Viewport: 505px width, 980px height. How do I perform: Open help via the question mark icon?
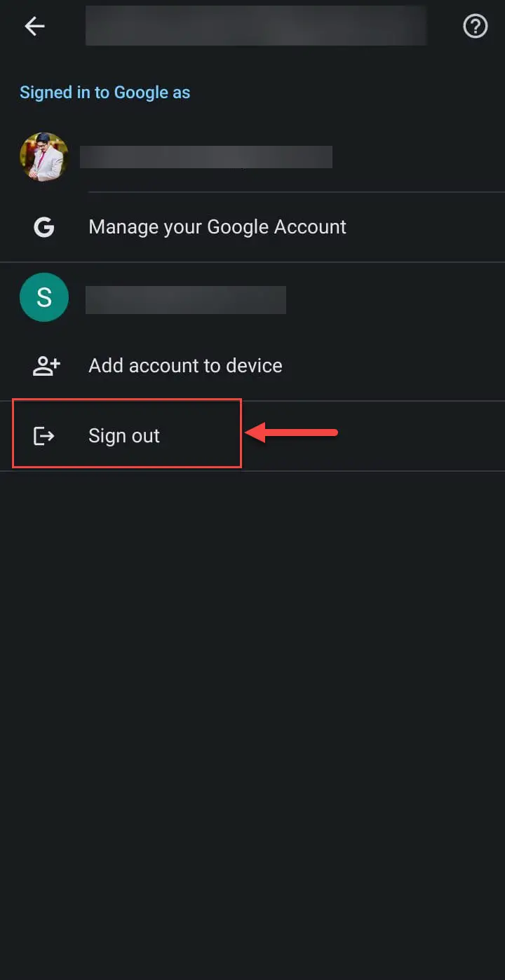click(x=476, y=27)
